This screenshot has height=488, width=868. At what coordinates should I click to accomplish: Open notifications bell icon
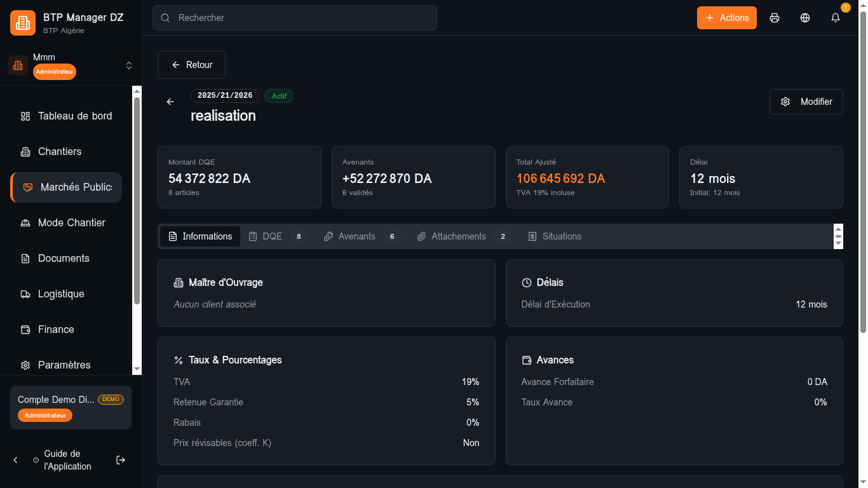click(x=836, y=18)
